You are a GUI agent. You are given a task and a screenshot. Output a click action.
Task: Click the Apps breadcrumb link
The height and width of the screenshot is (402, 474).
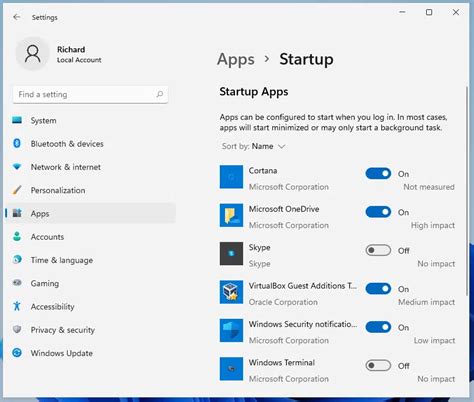tap(236, 60)
